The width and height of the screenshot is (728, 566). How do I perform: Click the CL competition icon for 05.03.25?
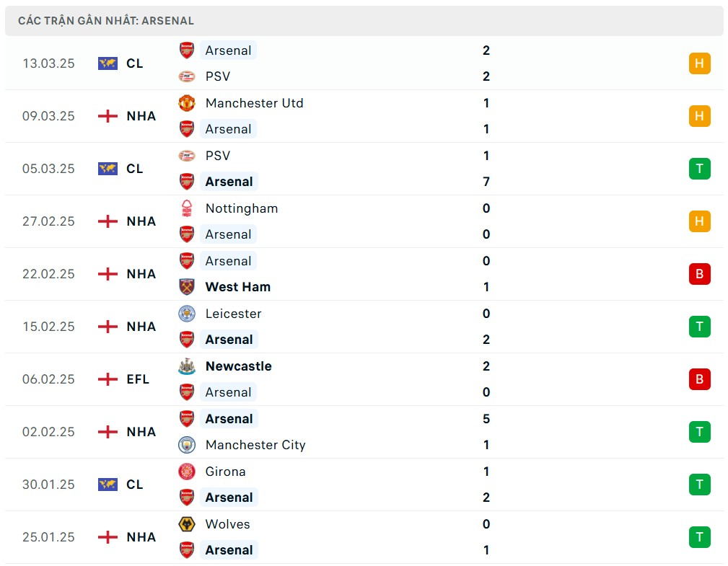pos(108,169)
